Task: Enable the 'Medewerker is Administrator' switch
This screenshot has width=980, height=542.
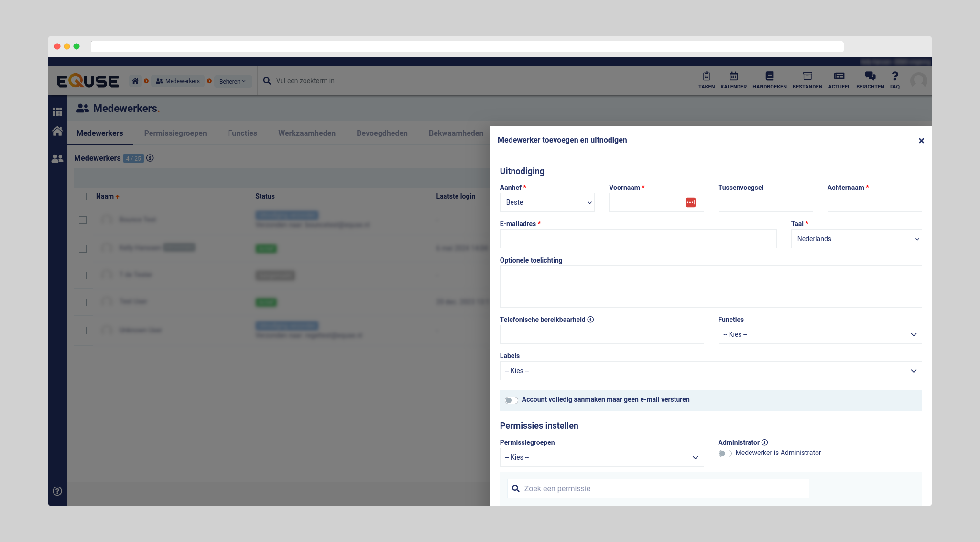Action: click(x=725, y=453)
